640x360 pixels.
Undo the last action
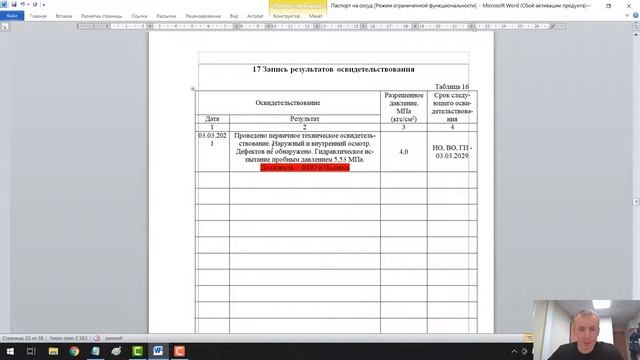click(22, 4)
